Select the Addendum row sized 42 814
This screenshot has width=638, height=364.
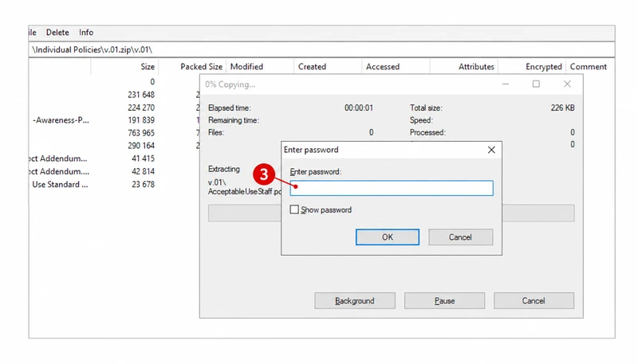(x=114, y=171)
